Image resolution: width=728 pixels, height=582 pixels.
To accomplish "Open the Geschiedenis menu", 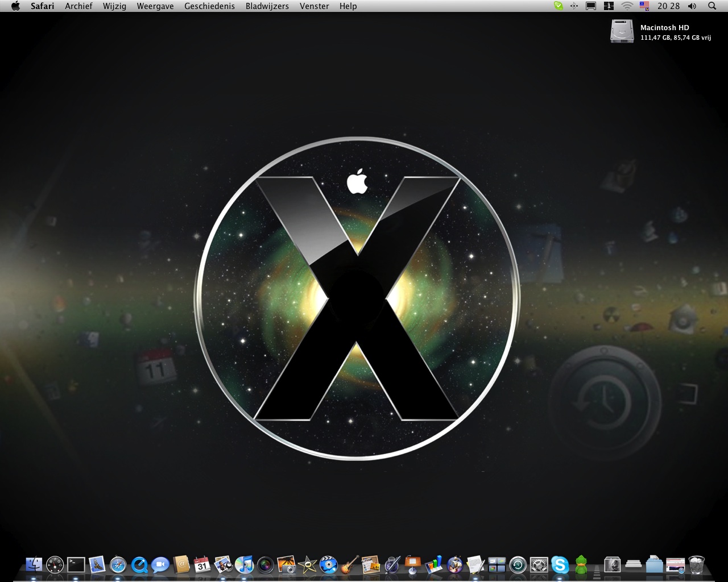I will [209, 6].
